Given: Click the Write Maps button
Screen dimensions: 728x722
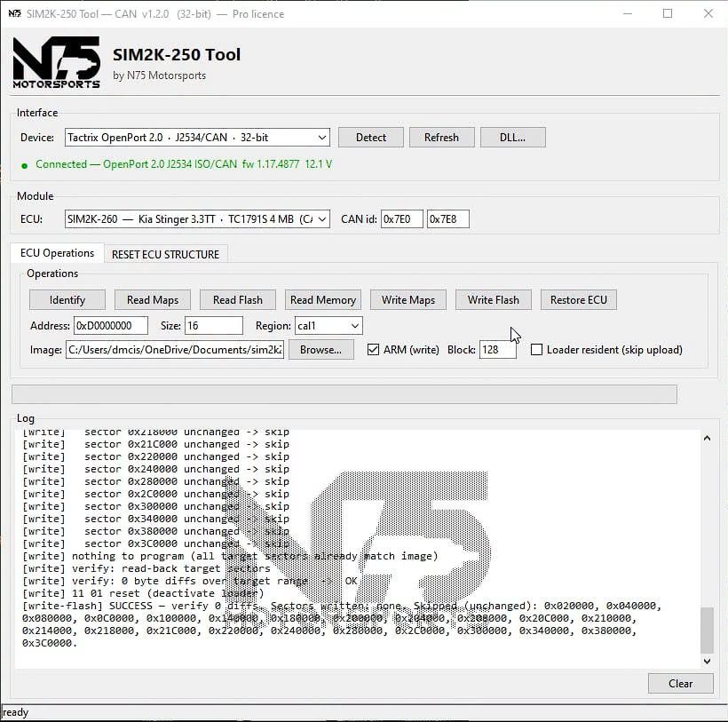Looking at the screenshot, I should tap(408, 300).
